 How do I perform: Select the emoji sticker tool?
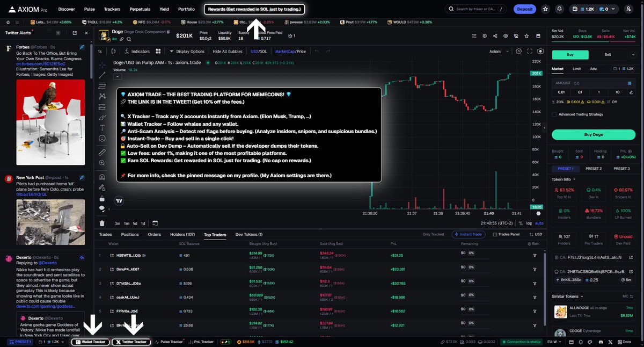tap(103, 138)
